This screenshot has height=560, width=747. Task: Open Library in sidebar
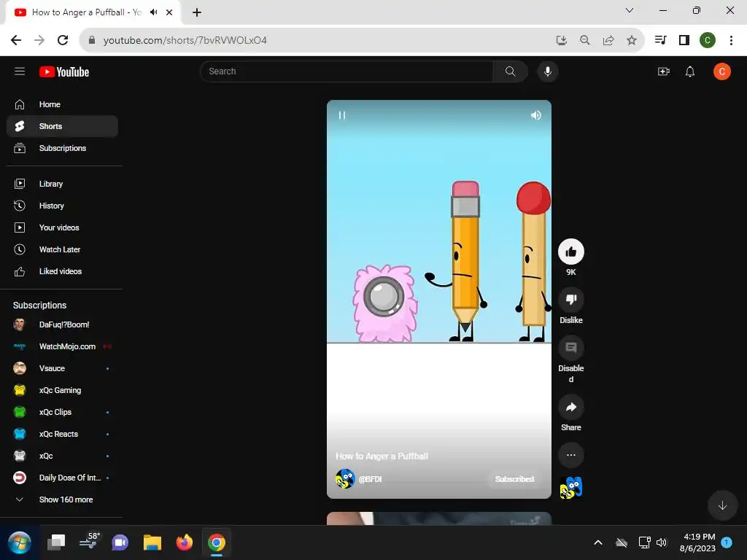(x=63, y=184)
